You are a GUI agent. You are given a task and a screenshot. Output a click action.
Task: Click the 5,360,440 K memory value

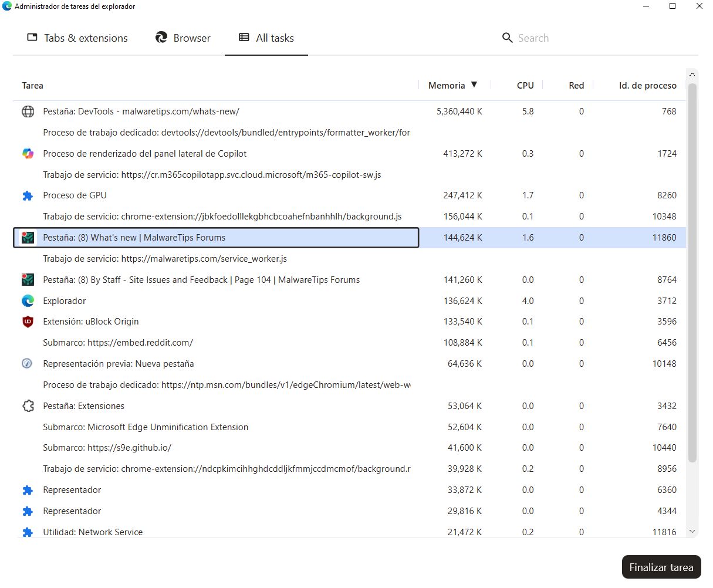coord(459,111)
